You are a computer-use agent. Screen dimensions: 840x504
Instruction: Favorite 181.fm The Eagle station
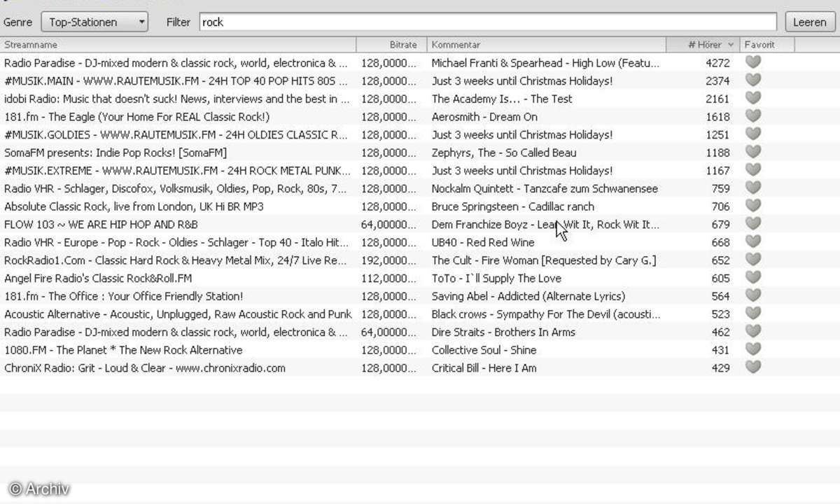752,116
